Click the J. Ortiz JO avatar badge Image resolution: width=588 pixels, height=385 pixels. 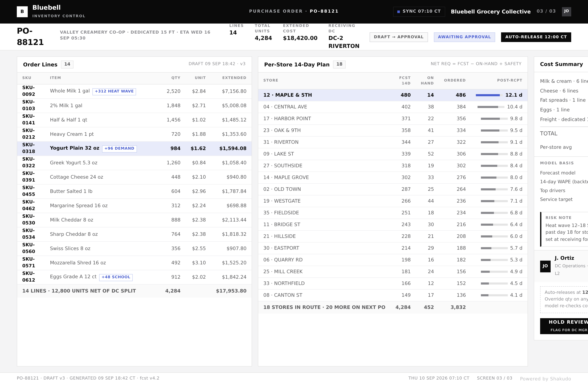[545, 266]
